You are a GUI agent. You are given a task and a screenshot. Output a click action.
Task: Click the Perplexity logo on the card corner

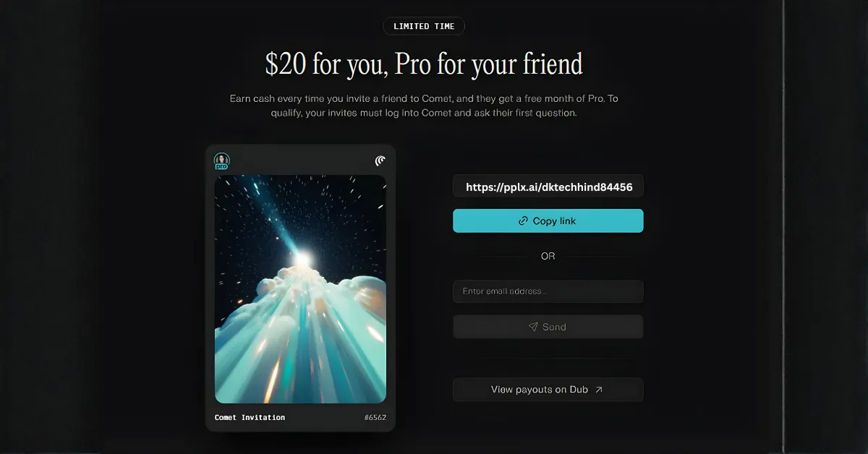click(380, 160)
